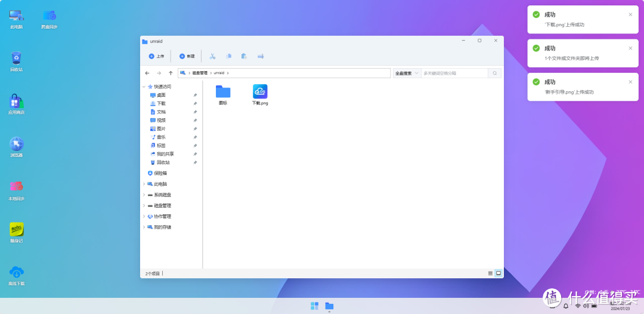Dismiss the '下载.png'上传成功 notification

630,14
